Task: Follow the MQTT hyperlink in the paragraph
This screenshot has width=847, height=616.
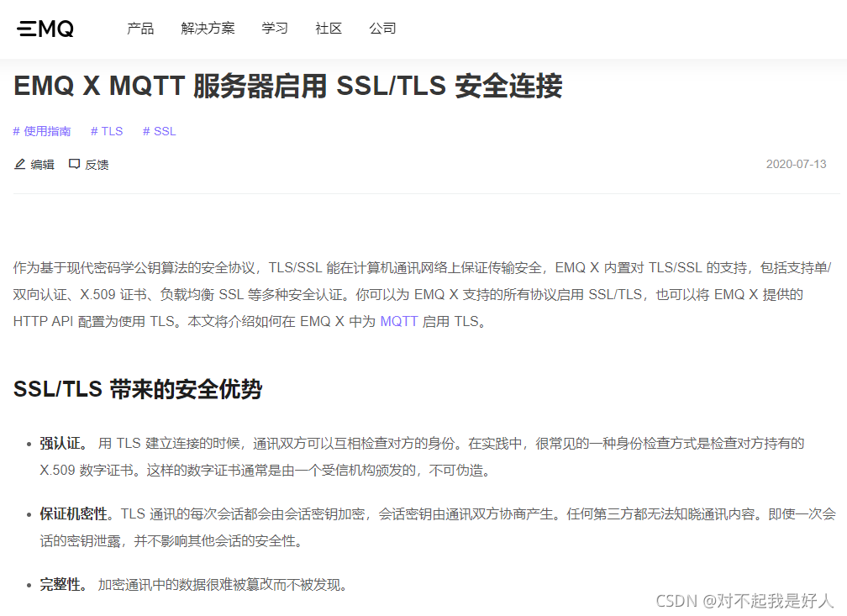Action: 399,322
